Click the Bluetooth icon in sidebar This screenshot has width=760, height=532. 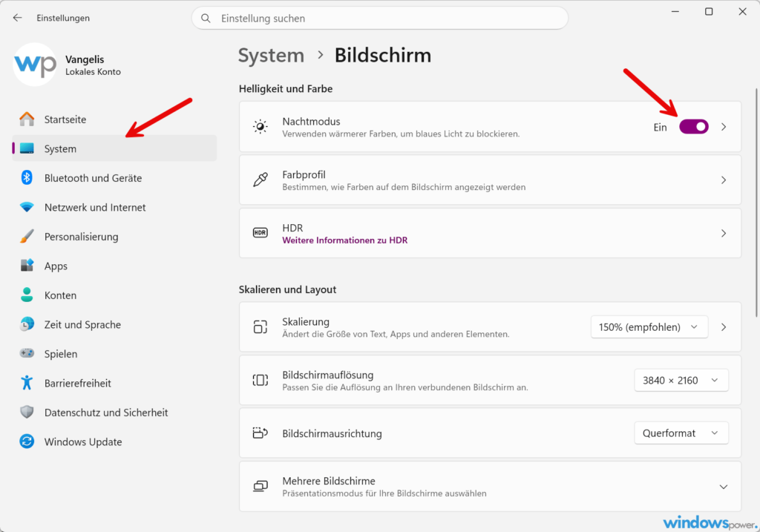(27, 178)
